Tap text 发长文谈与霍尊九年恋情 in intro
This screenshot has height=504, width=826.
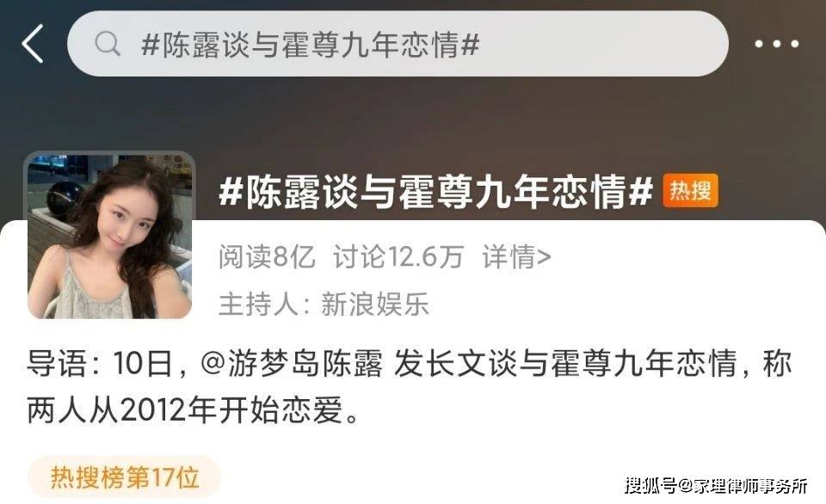564,364
